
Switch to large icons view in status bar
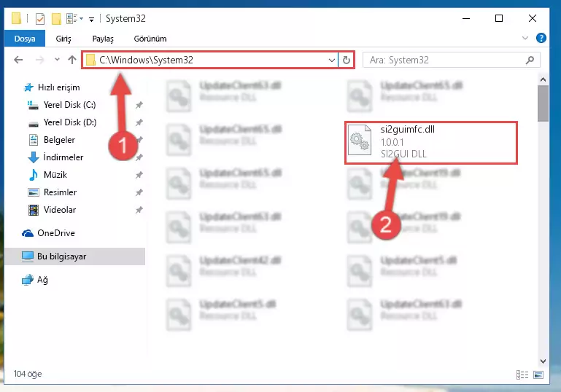click(538, 375)
